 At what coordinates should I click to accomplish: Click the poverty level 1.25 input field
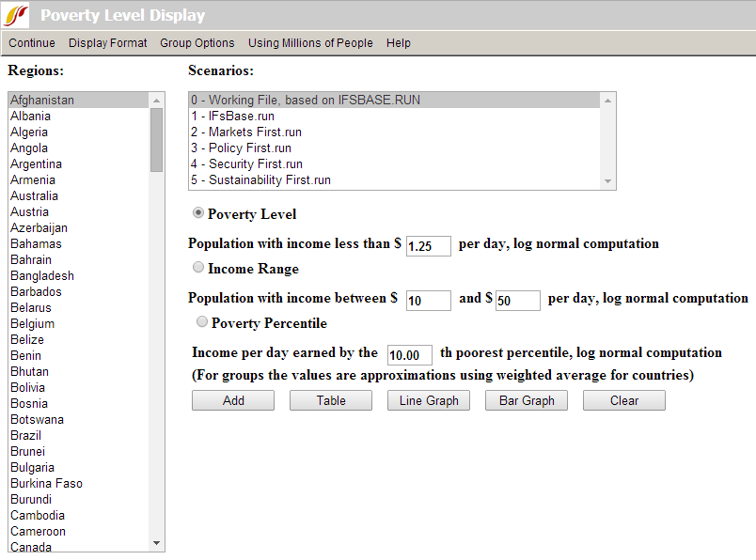pos(429,246)
